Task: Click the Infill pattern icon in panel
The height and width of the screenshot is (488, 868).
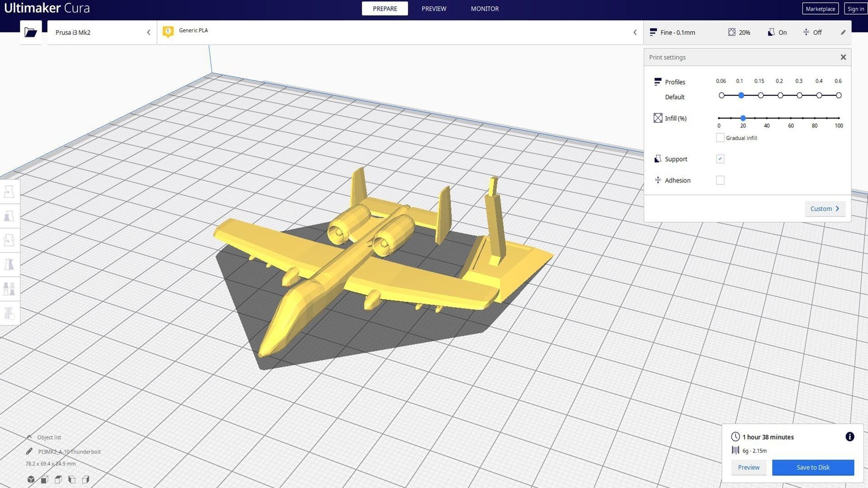Action: click(x=658, y=118)
